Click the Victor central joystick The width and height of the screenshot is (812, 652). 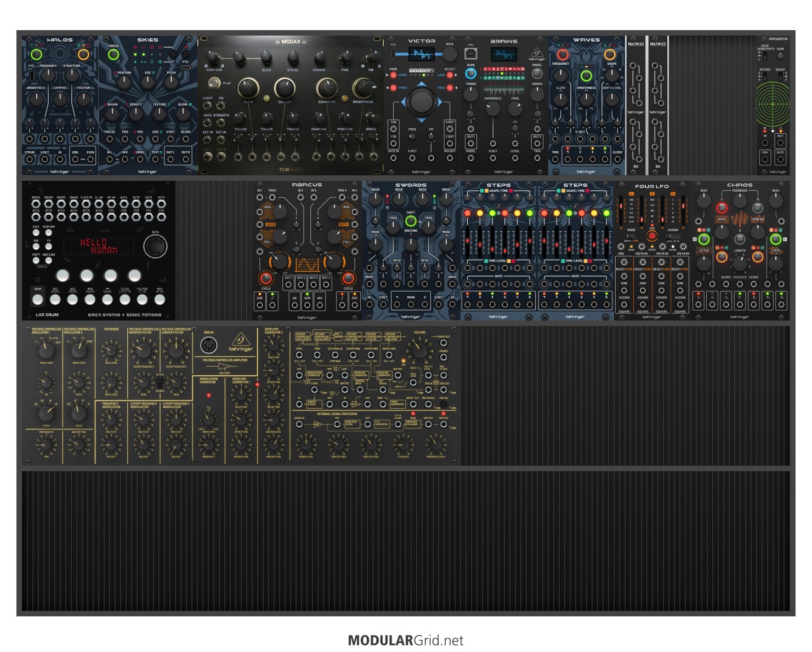tap(421, 101)
